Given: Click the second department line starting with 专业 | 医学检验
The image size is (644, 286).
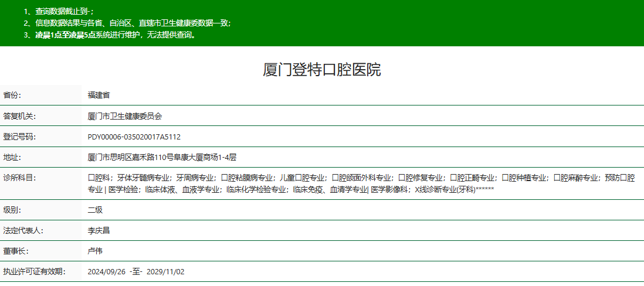Looking at the screenshot, I should (x=291, y=189).
